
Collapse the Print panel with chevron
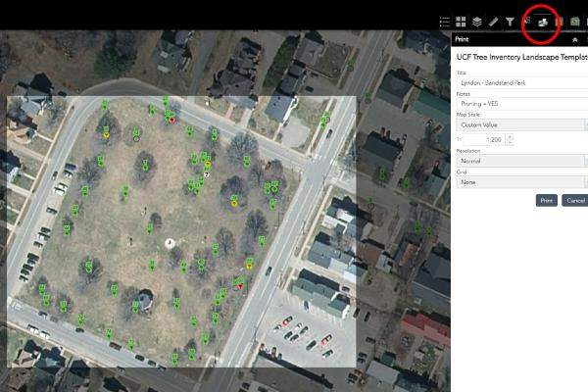(574, 39)
